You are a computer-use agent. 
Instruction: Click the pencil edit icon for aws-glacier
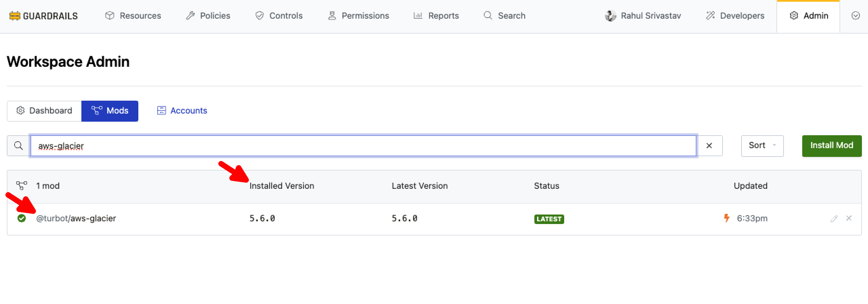click(x=834, y=219)
